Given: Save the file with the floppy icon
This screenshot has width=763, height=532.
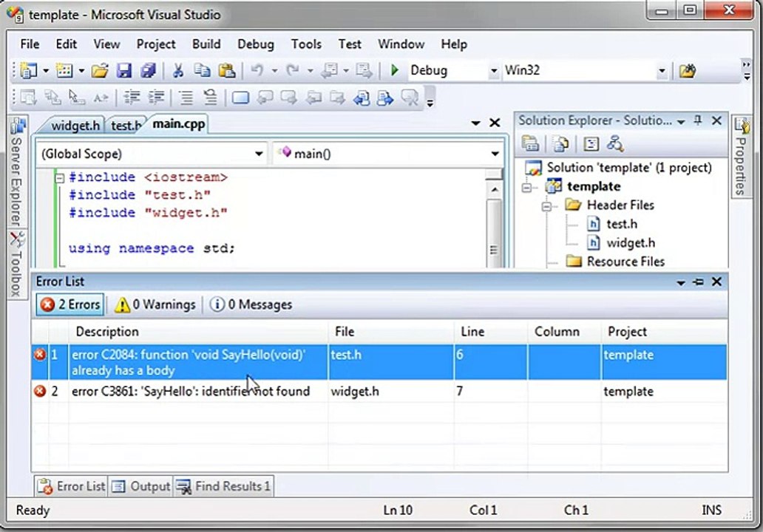Looking at the screenshot, I should click(124, 71).
